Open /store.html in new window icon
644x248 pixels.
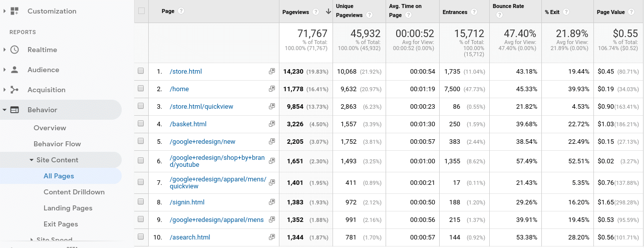272,72
